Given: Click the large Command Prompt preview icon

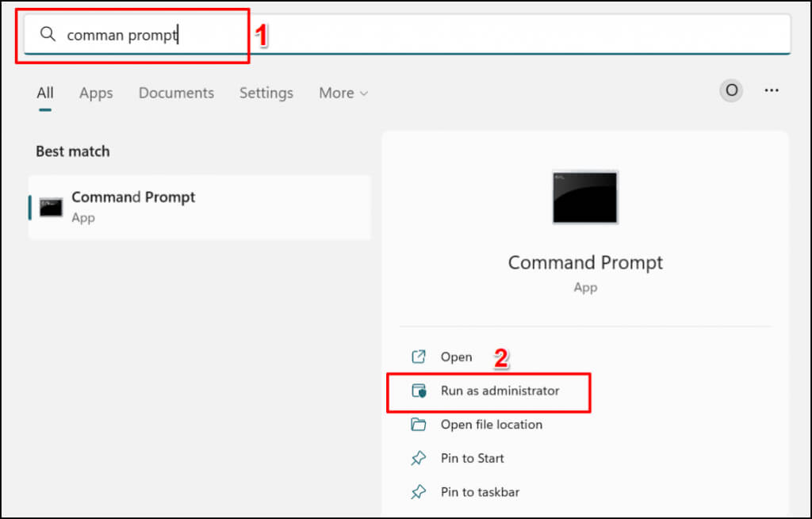Looking at the screenshot, I should coord(585,197).
